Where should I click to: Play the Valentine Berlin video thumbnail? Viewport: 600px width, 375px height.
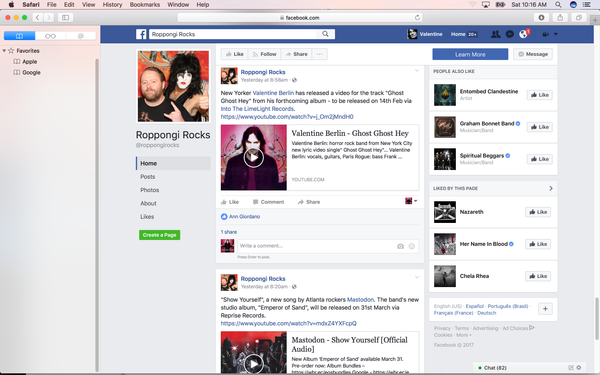tap(254, 157)
